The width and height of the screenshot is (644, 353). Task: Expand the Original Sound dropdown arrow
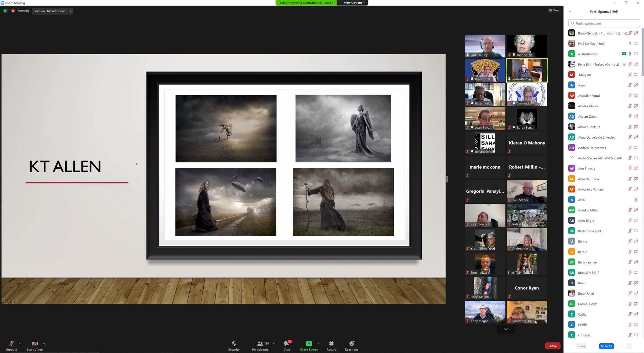click(71, 11)
